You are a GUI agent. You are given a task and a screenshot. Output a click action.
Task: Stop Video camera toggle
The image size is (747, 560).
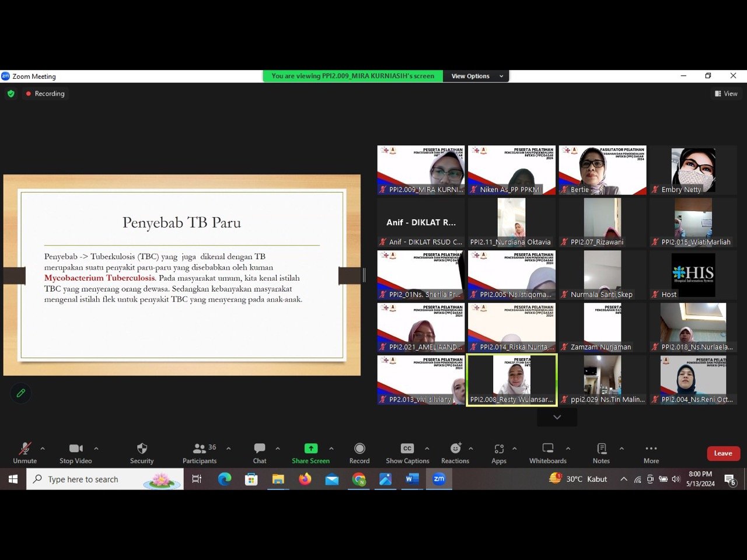[x=76, y=449]
